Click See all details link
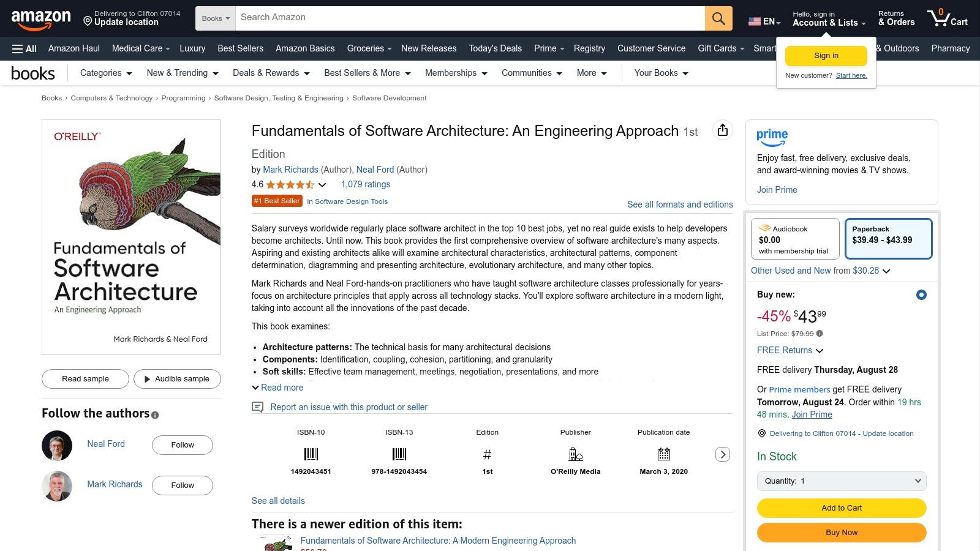This screenshot has width=980, height=551. [x=278, y=501]
